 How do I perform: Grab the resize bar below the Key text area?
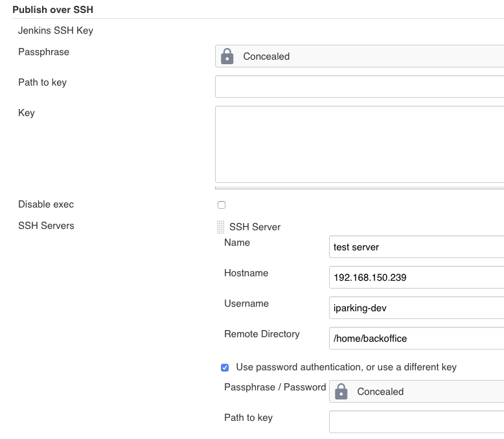click(x=360, y=187)
